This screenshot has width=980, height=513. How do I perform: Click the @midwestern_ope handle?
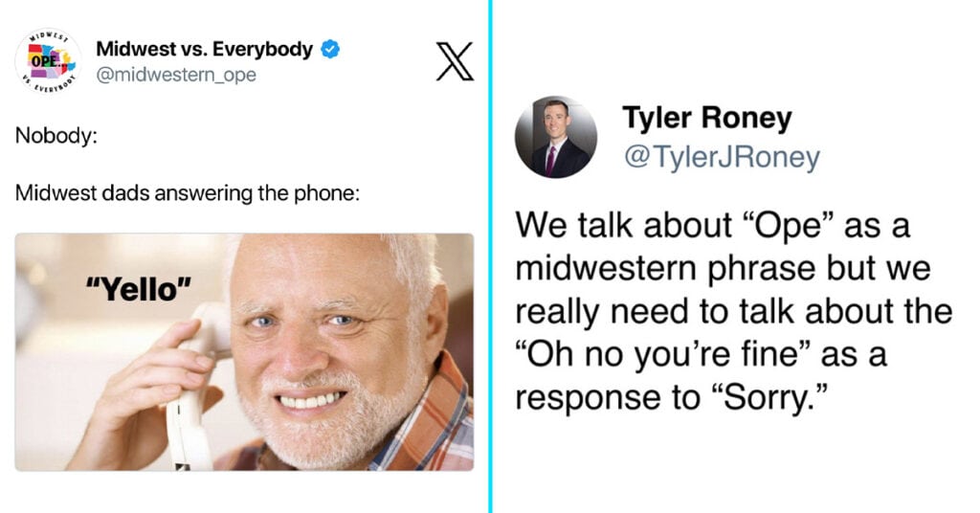coord(176,75)
